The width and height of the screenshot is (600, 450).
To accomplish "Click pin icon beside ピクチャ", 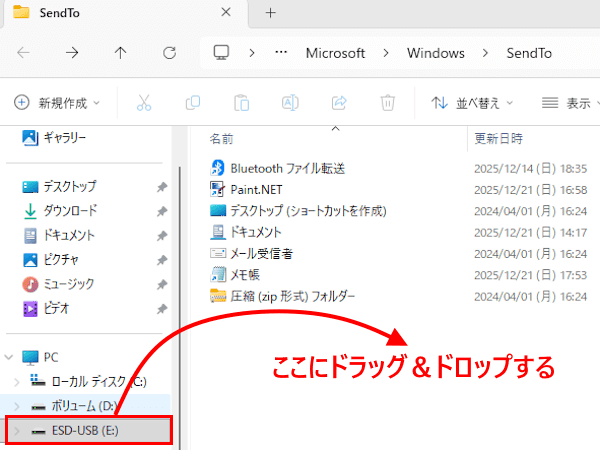I will click(x=162, y=260).
